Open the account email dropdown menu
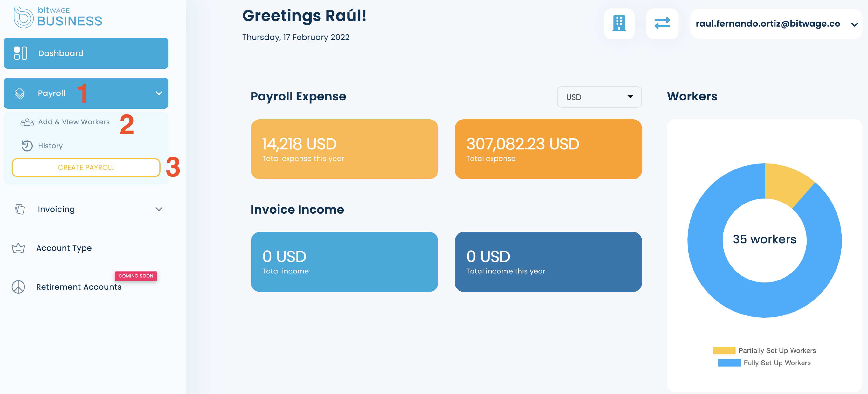 coord(776,24)
